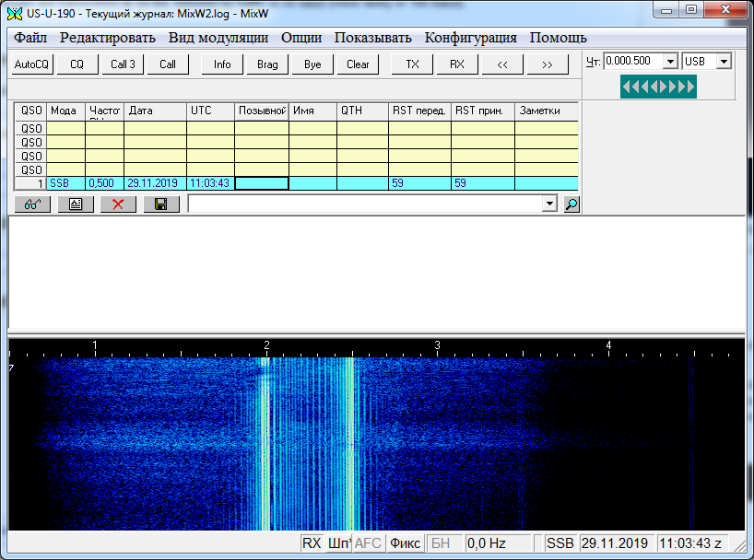This screenshot has height=560, width=754.
Task: Delete the QSO with the red X
Action: [118, 204]
